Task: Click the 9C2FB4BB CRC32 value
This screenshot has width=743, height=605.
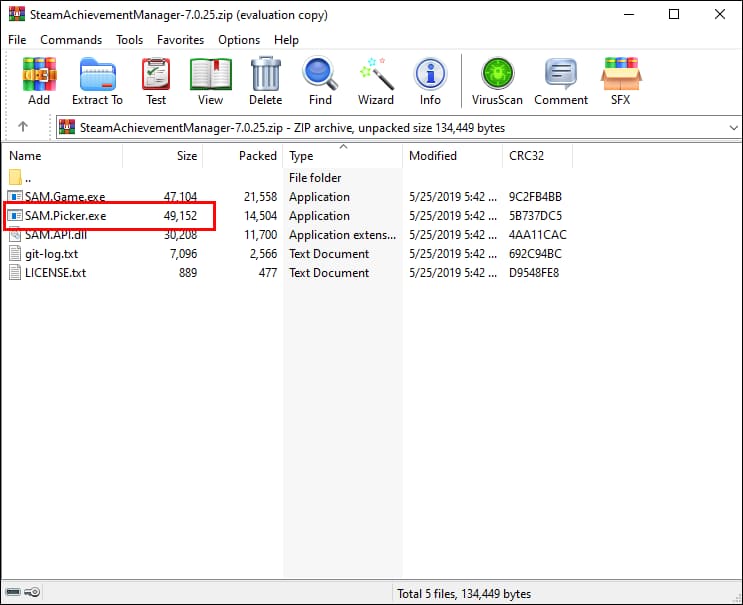Action: click(535, 197)
